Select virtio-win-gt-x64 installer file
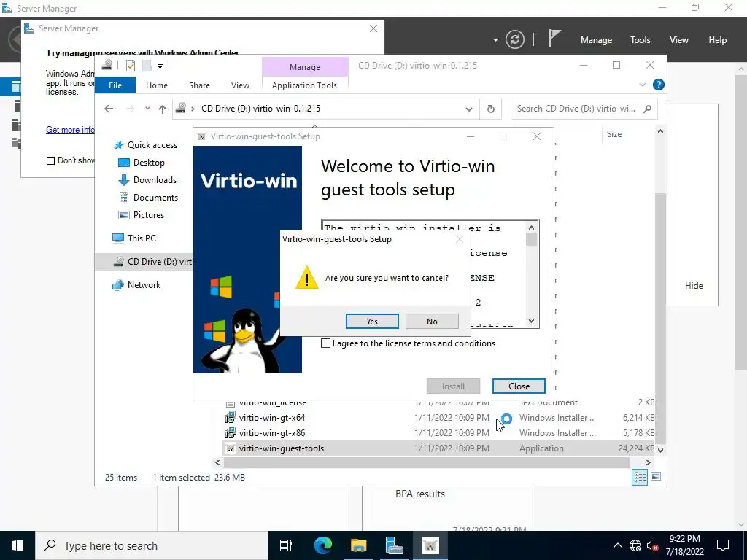 click(x=438, y=418)
